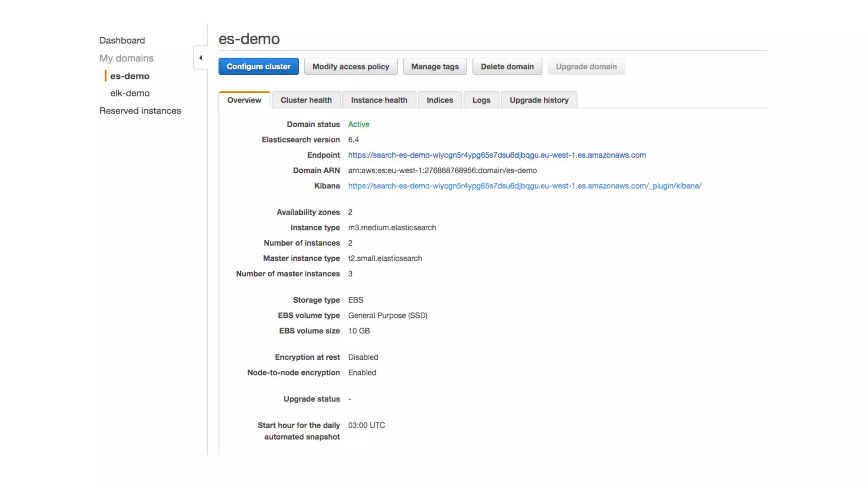
Task: Open the Elasticsearch Endpoint URL link
Action: tap(497, 155)
